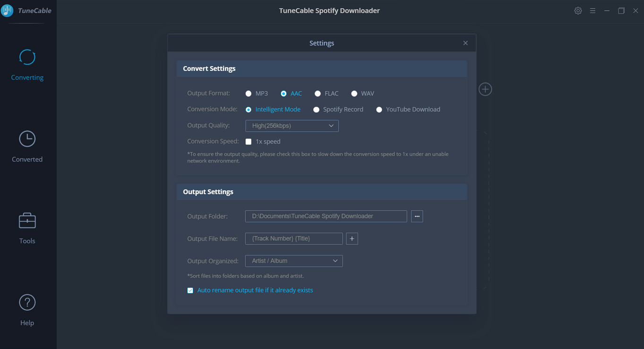Open the Tools briefcase icon
This screenshot has height=349, width=644.
[27, 221]
